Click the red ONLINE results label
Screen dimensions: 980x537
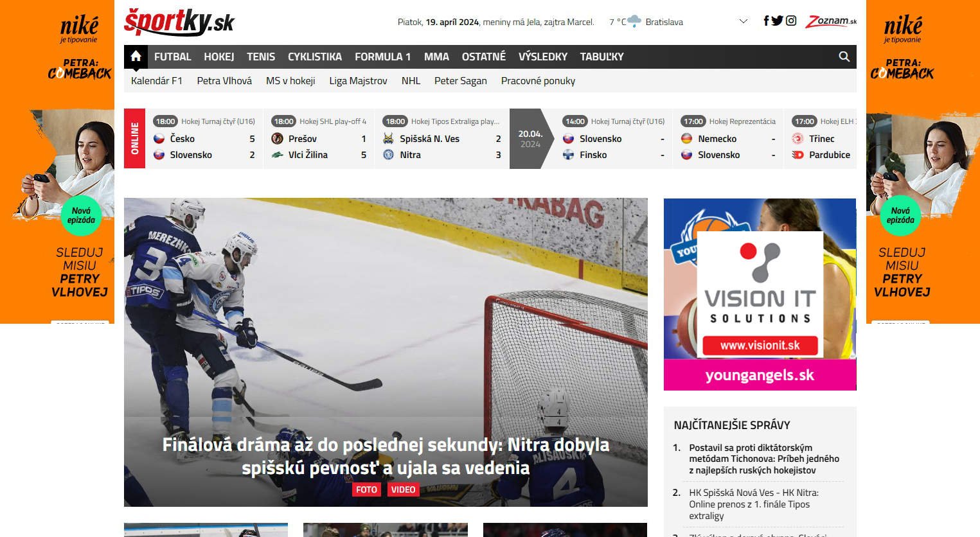click(134, 139)
